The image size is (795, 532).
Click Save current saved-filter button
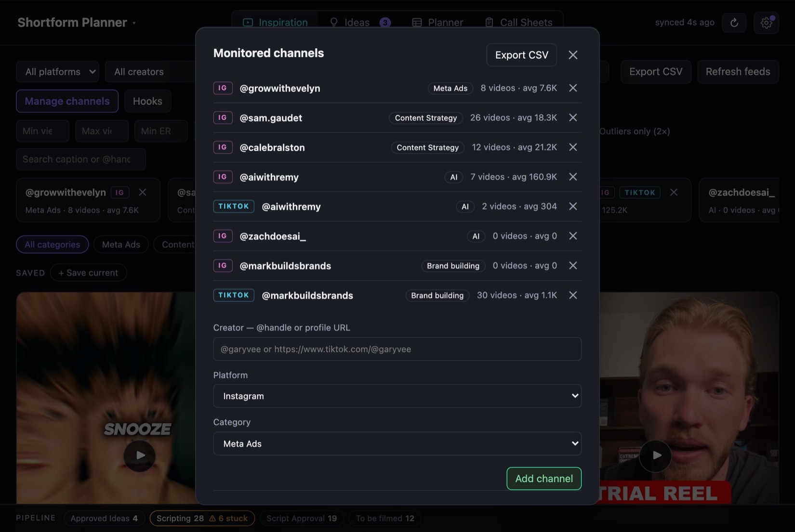[88, 273]
